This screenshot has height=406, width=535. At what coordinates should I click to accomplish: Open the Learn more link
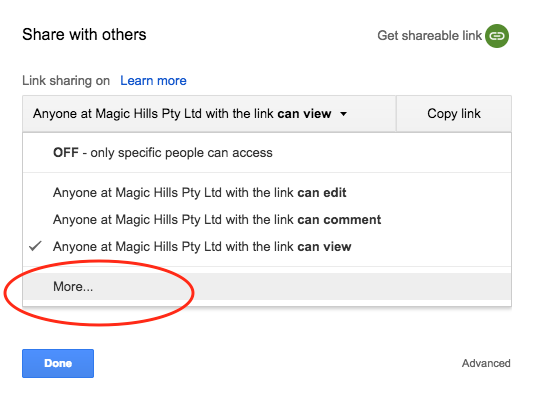[x=153, y=81]
